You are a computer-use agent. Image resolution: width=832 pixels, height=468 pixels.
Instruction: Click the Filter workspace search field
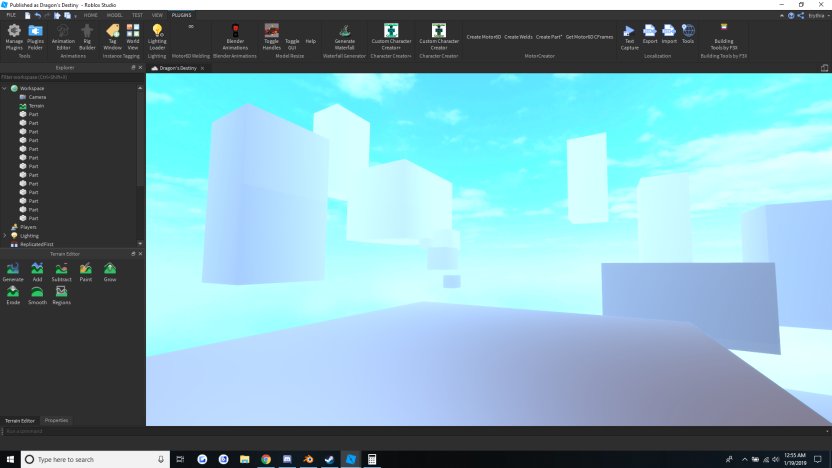click(x=72, y=77)
